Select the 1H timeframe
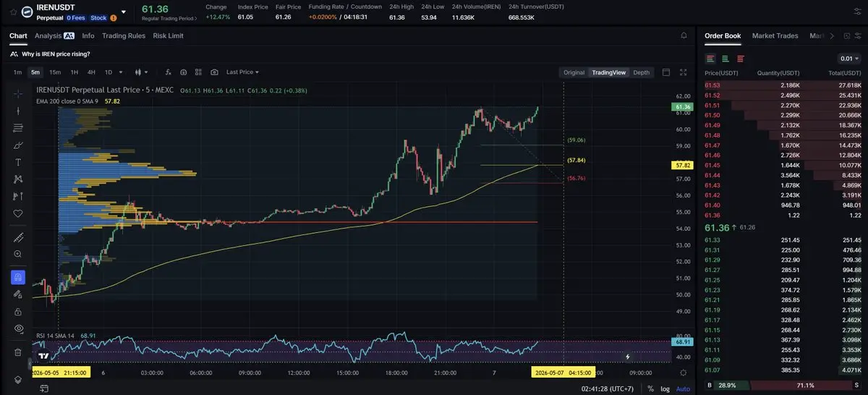The image size is (868, 395). click(x=74, y=72)
